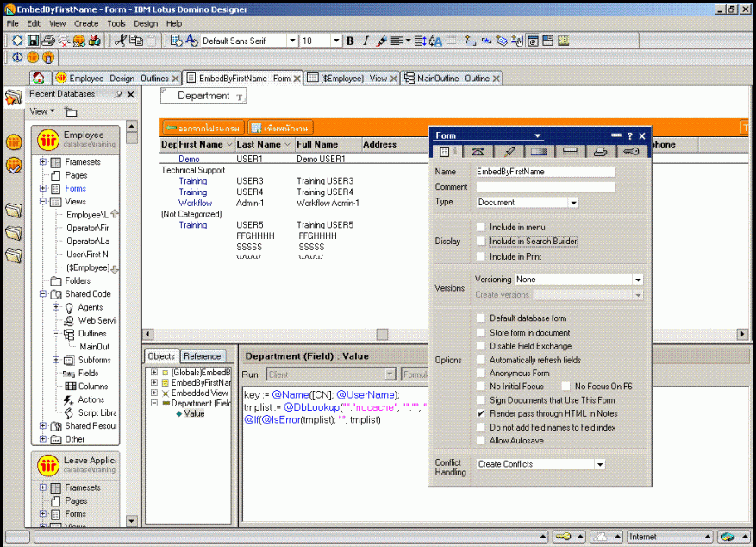Enable Include in Print checkbox

[x=481, y=256]
